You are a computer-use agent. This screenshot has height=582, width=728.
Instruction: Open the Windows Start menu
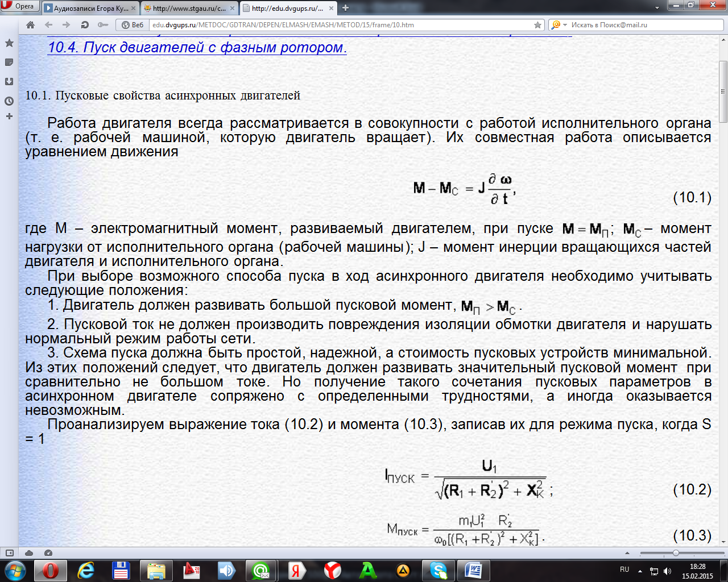[x=15, y=570]
